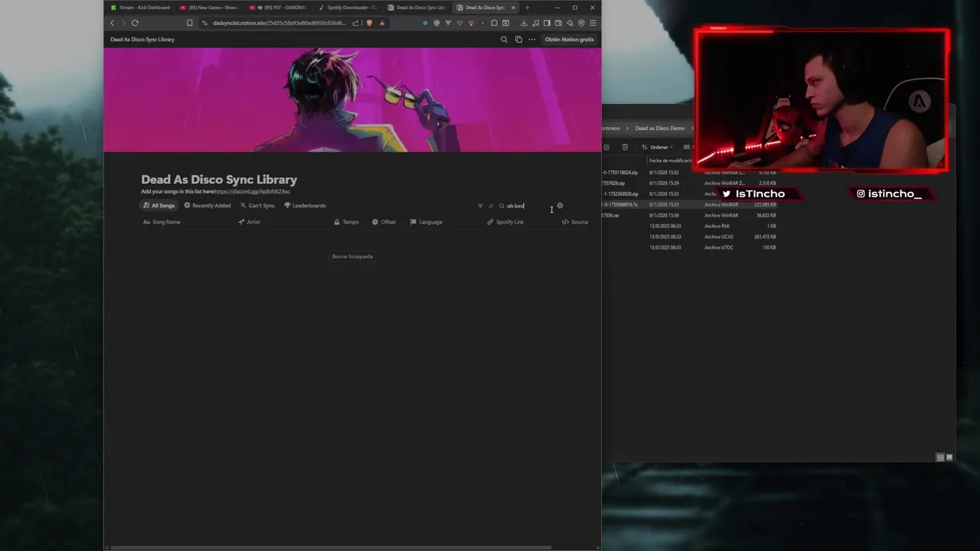Select the Archivo UTOC file row
This screenshot has width=980, height=551.
click(690, 247)
